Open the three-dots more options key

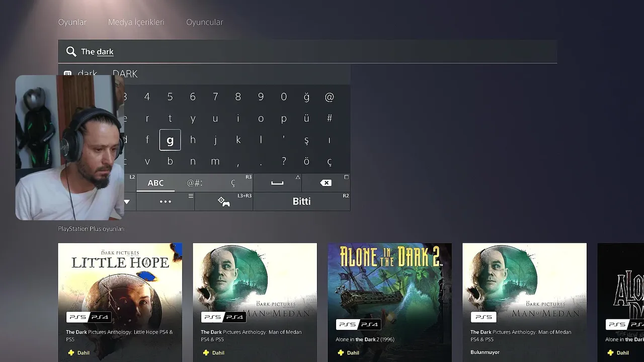[166, 202]
